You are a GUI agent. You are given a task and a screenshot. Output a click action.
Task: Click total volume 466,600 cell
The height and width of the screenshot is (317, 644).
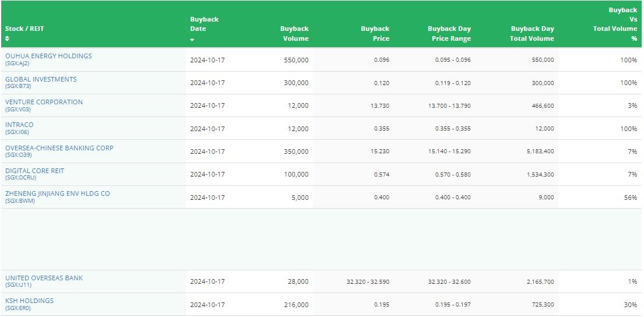pyautogui.click(x=543, y=106)
